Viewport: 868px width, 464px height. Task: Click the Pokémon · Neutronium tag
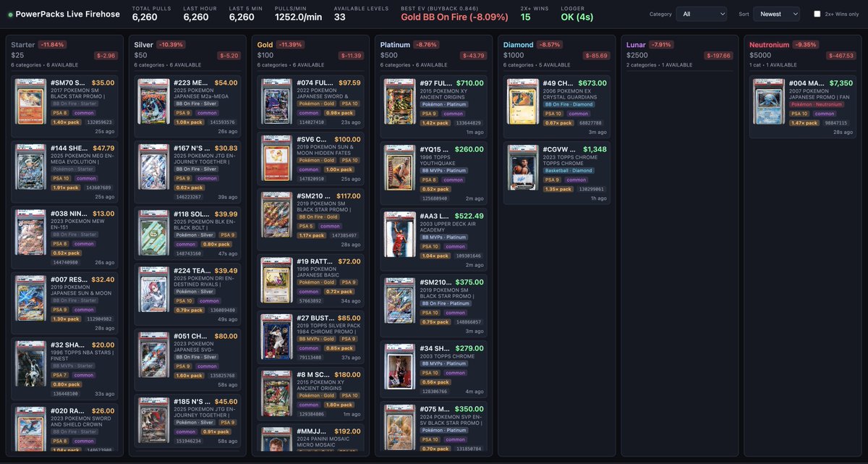pos(815,104)
